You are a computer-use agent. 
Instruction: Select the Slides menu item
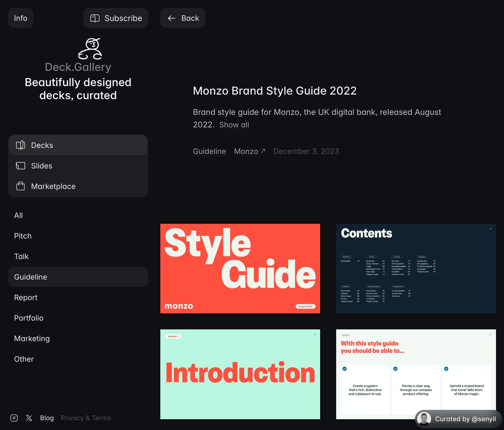78,166
